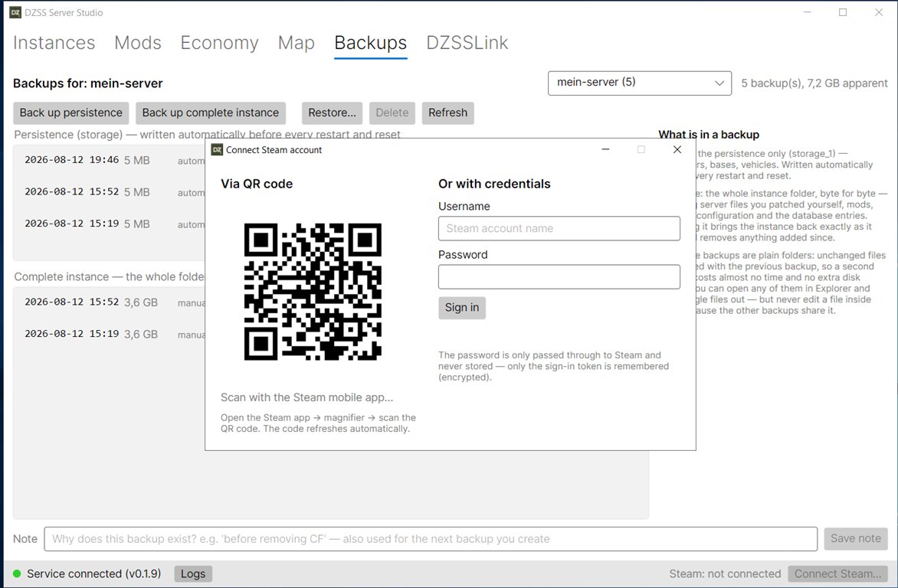Select the 3,6 GB backup from 2026-08-12 15:19
Viewport: 898px width, 588px height.
click(x=110, y=334)
